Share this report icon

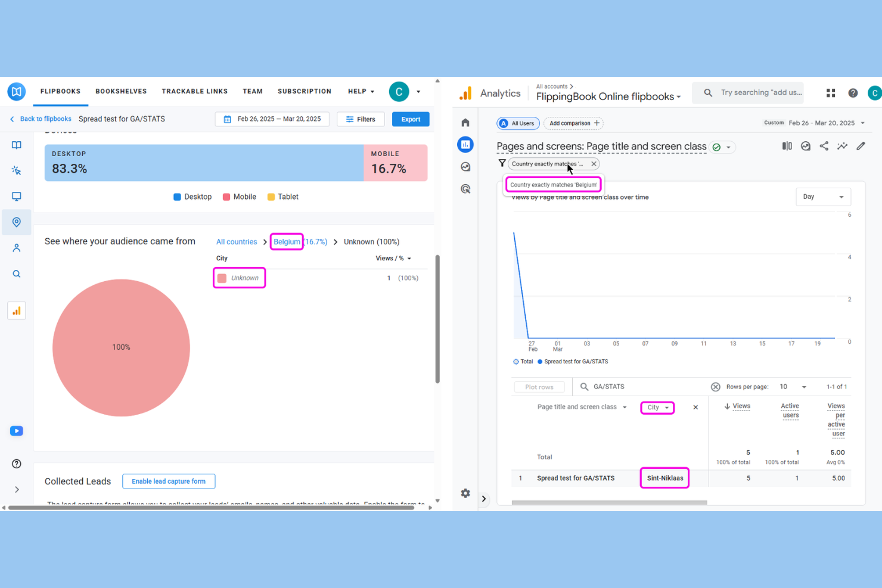824,146
